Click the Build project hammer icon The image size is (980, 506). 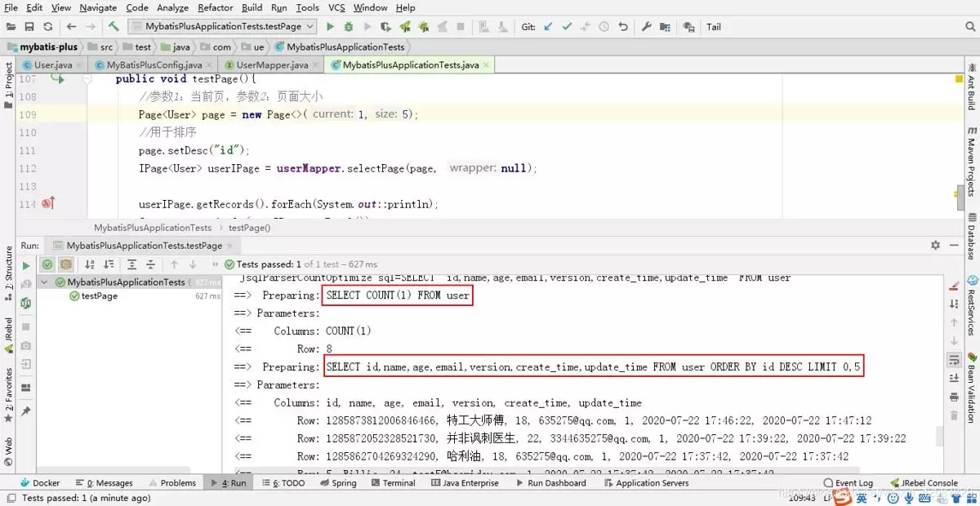(x=114, y=27)
